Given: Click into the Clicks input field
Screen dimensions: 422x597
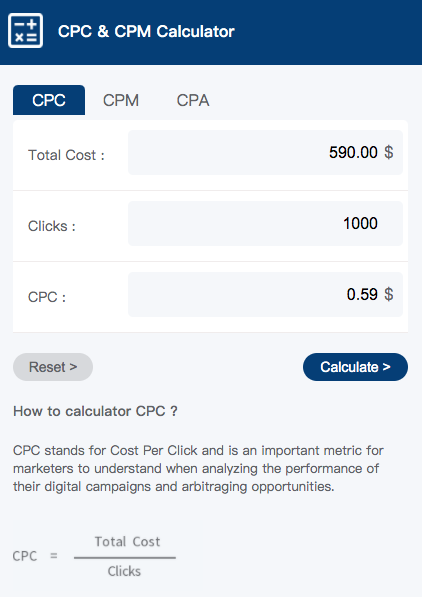Looking at the screenshot, I should point(265,223).
